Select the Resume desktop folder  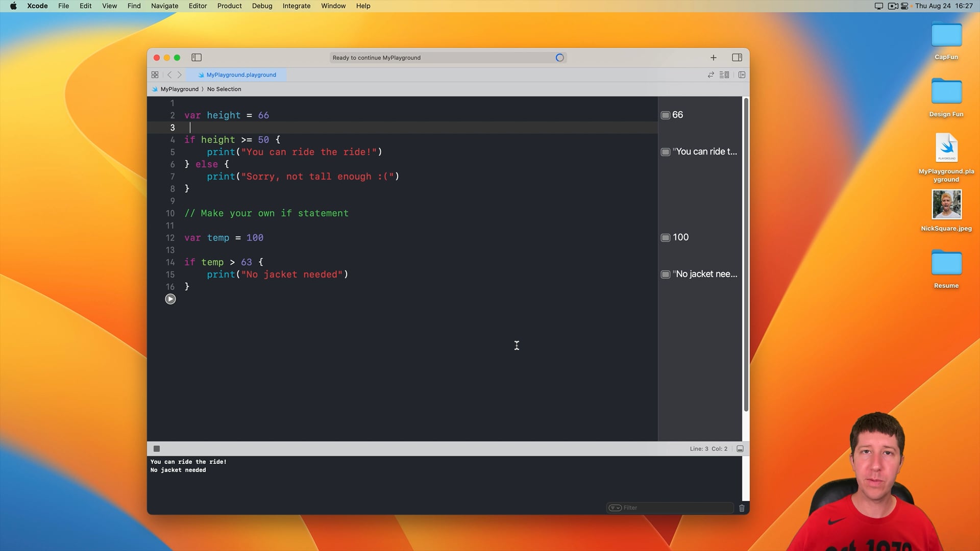click(946, 264)
